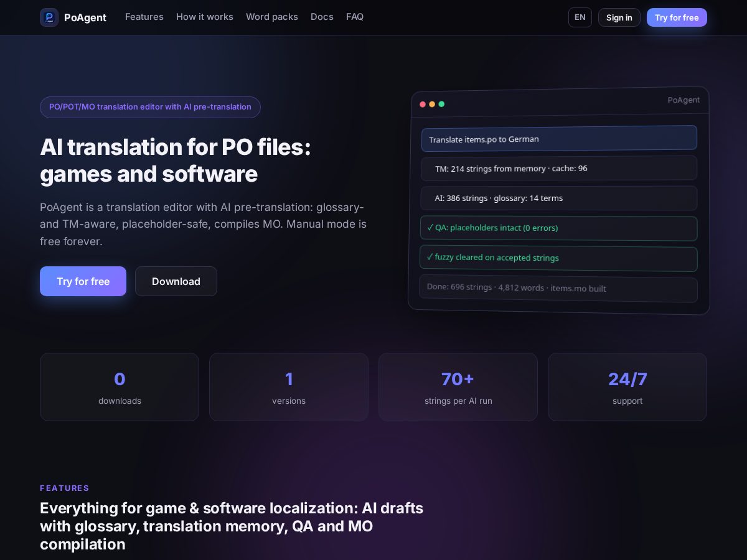Click the 'Everything for game & software localization' heading
Viewport: 747px width, 560px height.
(232, 526)
